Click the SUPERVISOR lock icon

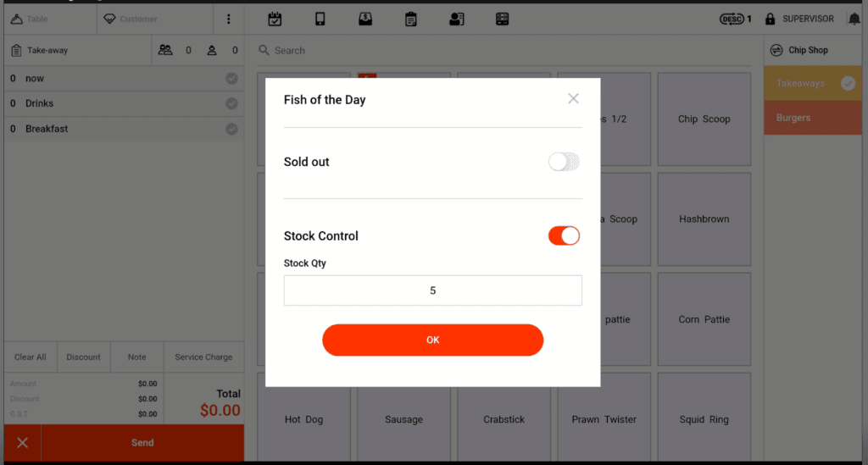click(x=771, y=19)
